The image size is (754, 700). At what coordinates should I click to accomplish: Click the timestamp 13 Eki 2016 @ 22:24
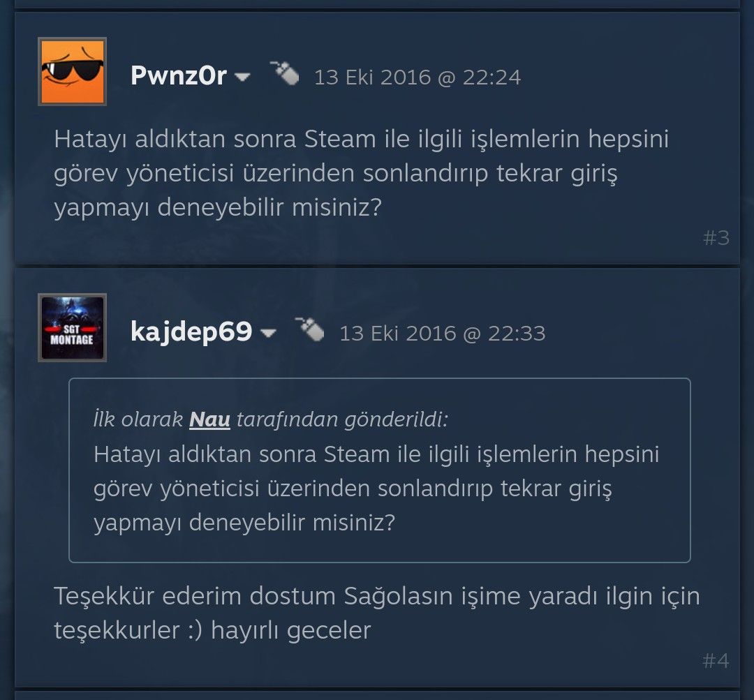[x=417, y=77]
